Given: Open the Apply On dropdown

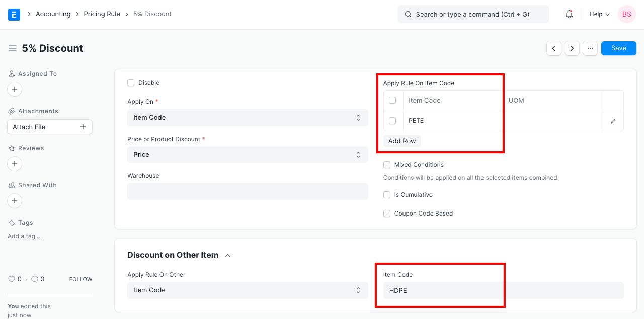Looking at the screenshot, I should [248, 118].
